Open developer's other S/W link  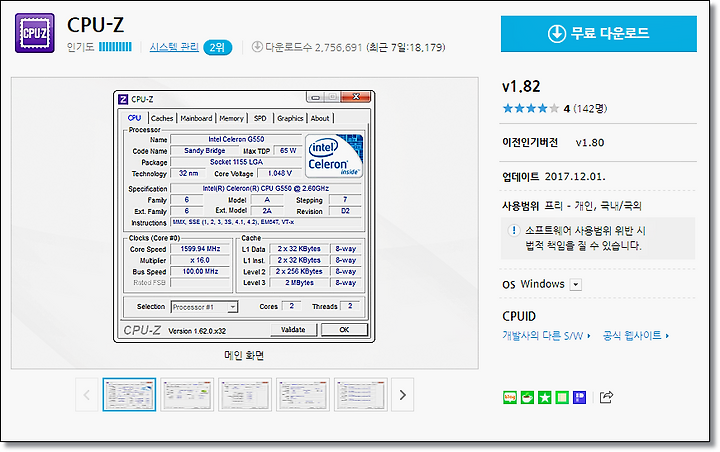click(546, 336)
